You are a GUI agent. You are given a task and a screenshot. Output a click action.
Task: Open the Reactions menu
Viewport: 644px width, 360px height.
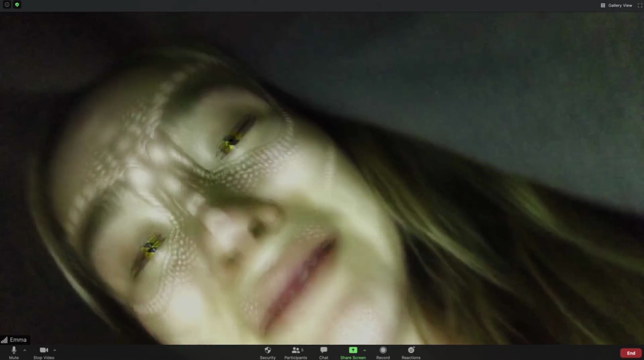tap(411, 353)
